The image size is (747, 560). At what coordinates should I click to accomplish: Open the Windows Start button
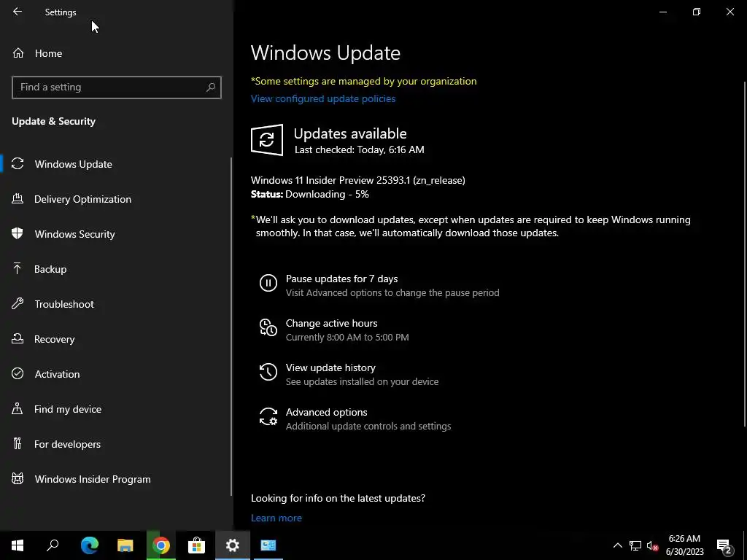pos(18,545)
